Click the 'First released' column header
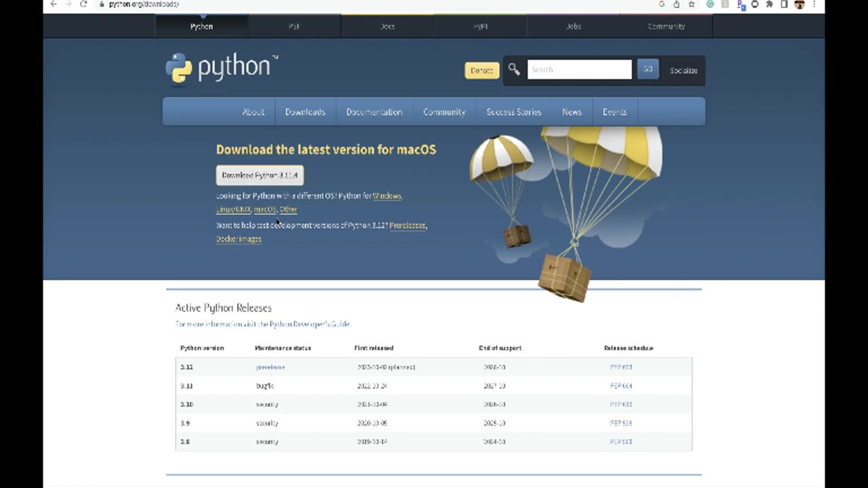Screen dimensions: 868x488 [374, 348]
